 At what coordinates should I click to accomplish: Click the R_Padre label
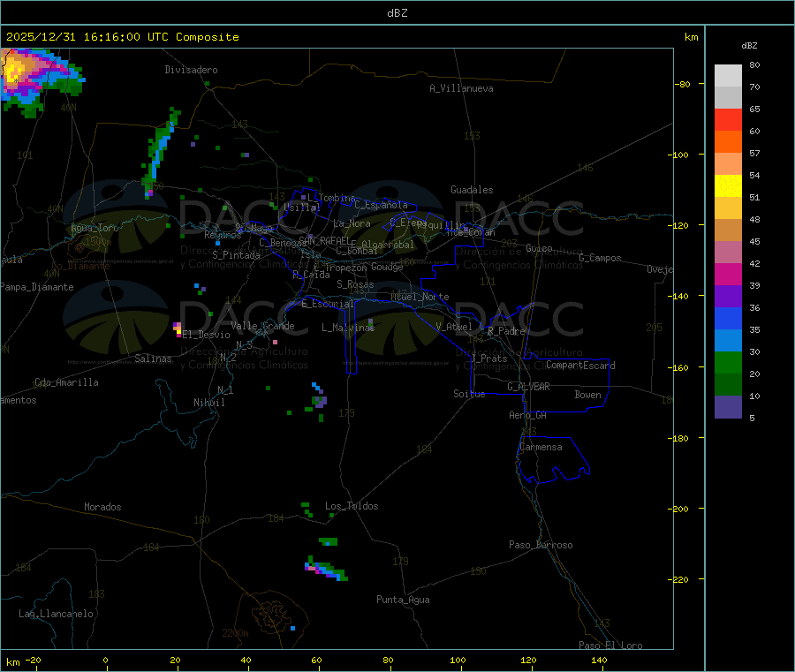click(x=506, y=331)
